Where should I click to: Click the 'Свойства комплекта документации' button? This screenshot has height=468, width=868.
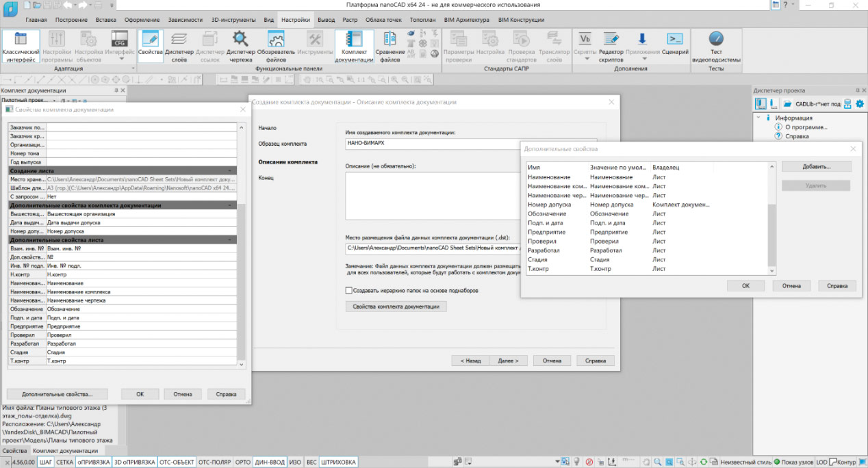tap(396, 307)
